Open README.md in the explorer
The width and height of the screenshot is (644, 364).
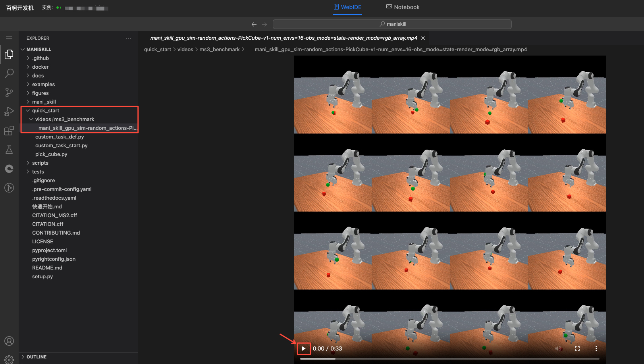pyautogui.click(x=47, y=268)
